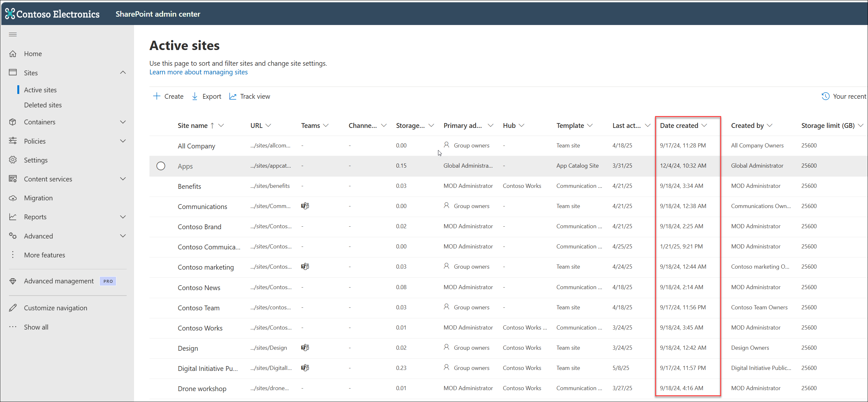Click the Show all ellipsis icon
Viewport: 868px width, 402px height.
13,327
